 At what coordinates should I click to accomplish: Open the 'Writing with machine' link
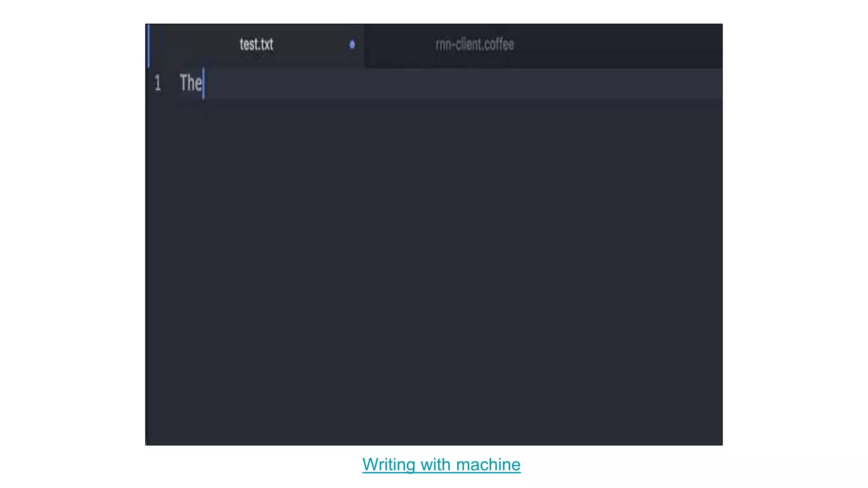pyautogui.click(x=441, y=465)
